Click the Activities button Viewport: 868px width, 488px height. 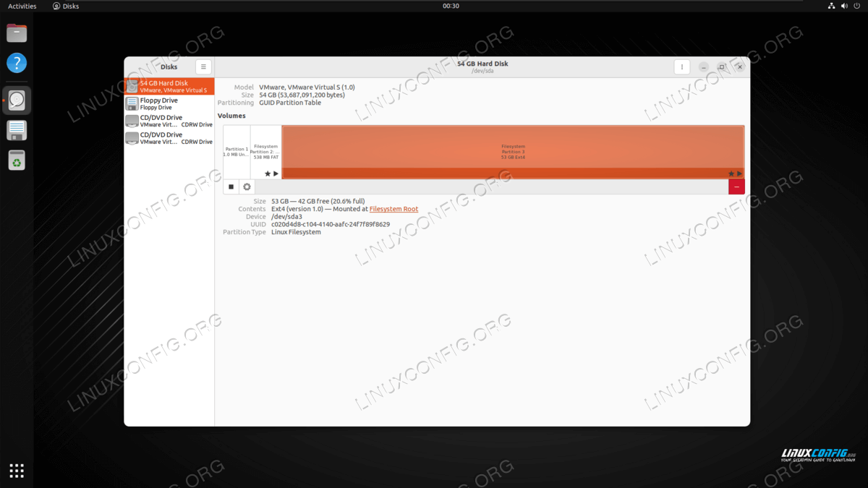point(22,6)
